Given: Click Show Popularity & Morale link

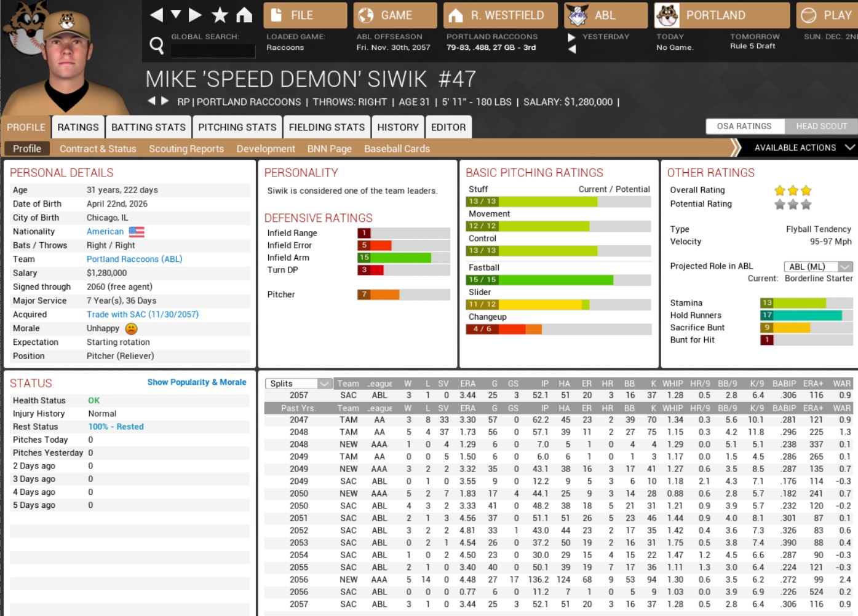Looking at the screenshot, I should click(x=196, y=382).
